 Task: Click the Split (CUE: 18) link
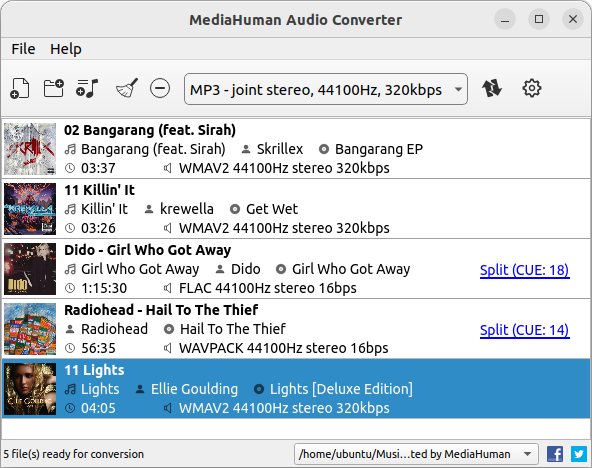pyautogui.click(x=524, y=270)
